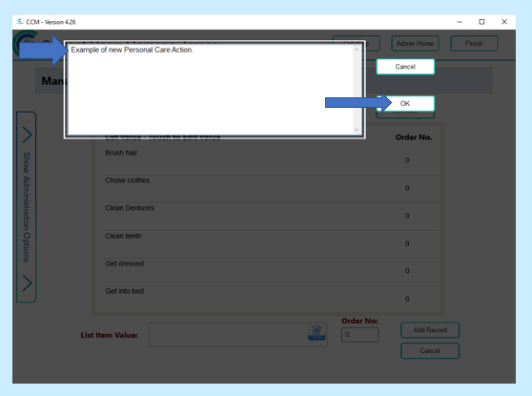Click the Order No input box

click(359, 335)
